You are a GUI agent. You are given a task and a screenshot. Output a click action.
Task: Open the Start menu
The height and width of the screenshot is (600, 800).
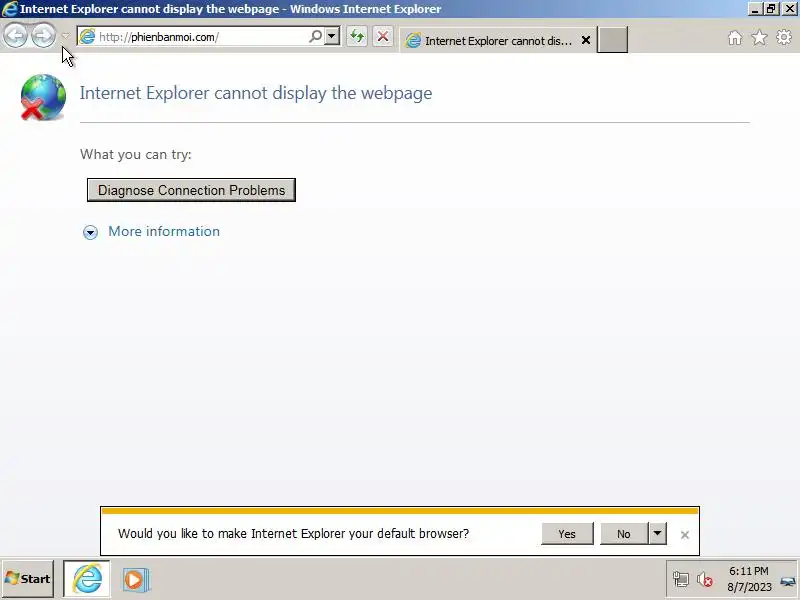28,579
